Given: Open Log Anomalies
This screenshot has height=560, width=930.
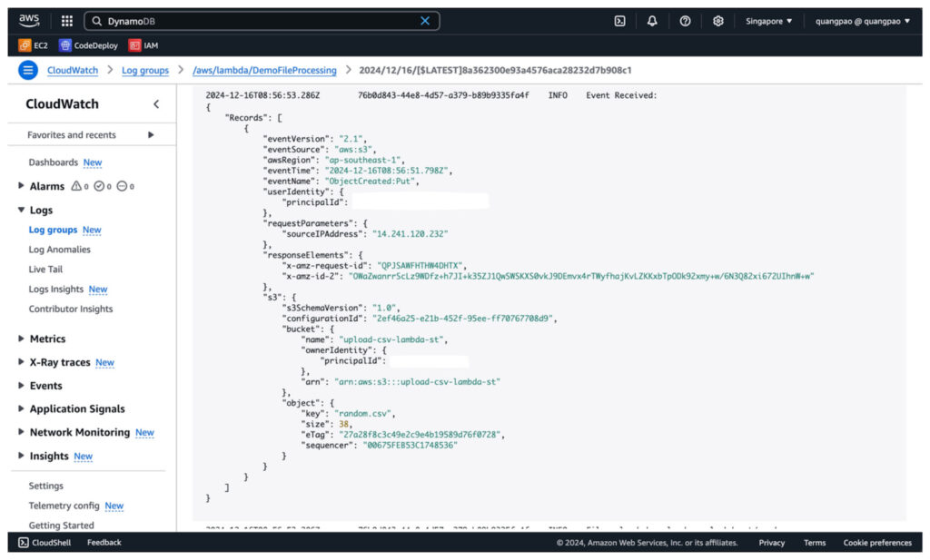Looking at the screenshot, I should (x=59, y=250).
